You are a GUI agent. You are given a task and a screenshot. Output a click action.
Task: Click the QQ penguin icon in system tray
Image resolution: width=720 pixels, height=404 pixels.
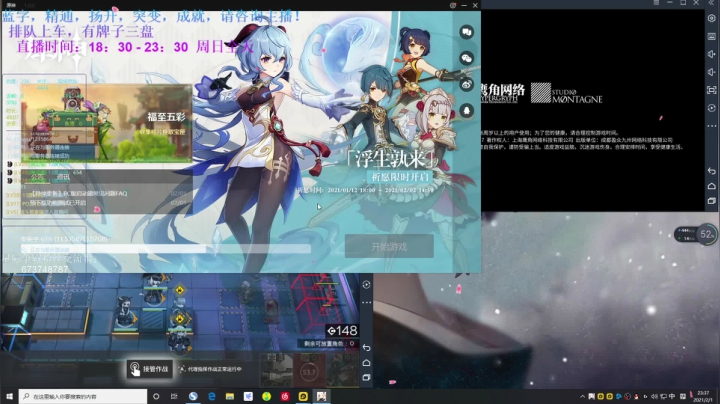[x=636, y=396]
